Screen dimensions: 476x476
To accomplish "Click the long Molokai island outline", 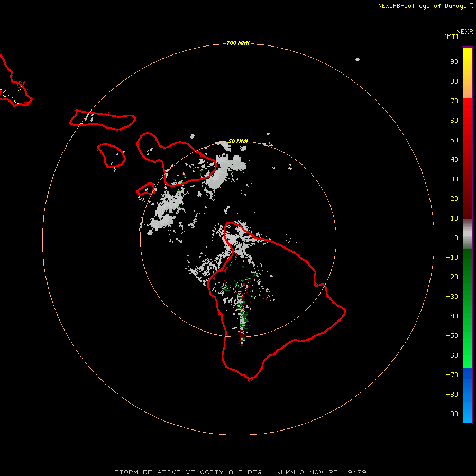I will [x=103, y=120].
